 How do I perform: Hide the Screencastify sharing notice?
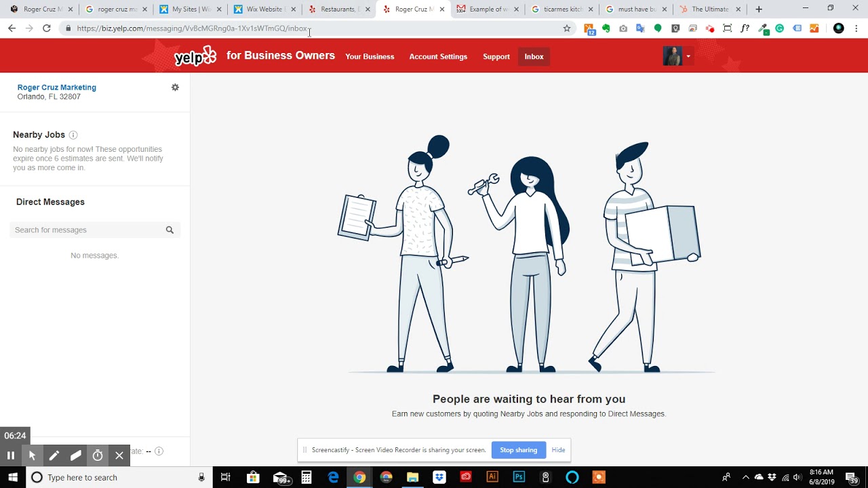tap(558, 450)
